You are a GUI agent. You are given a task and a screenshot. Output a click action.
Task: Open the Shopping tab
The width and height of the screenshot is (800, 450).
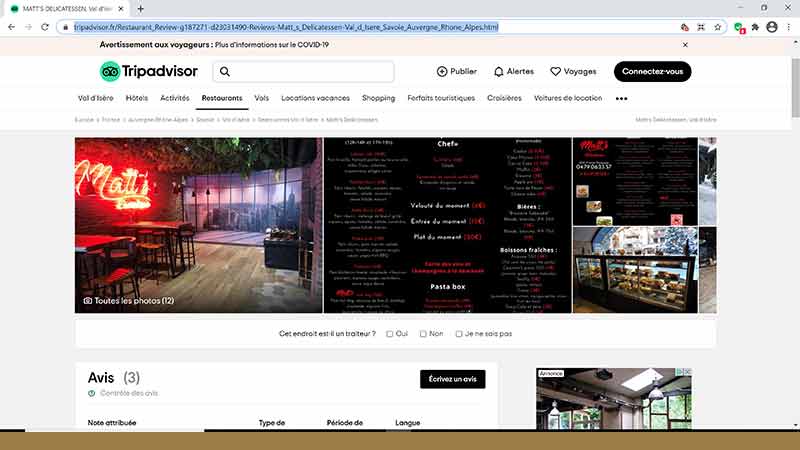(x=379, y=98)
